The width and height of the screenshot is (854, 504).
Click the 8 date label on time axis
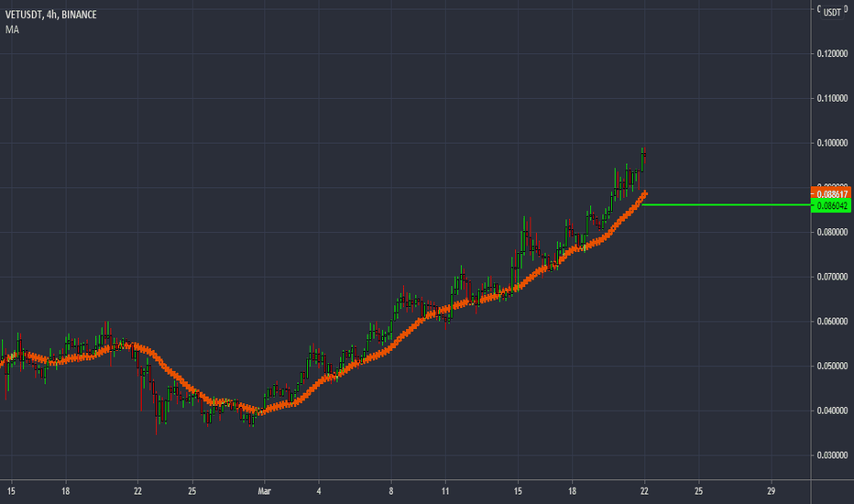(x=391, y=491)
